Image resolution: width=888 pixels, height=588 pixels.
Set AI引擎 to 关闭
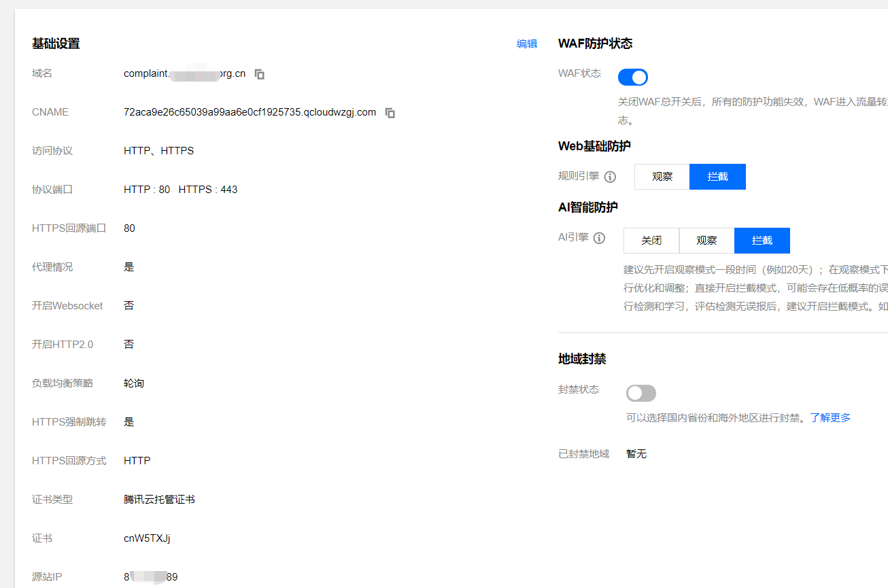(651, 241)
